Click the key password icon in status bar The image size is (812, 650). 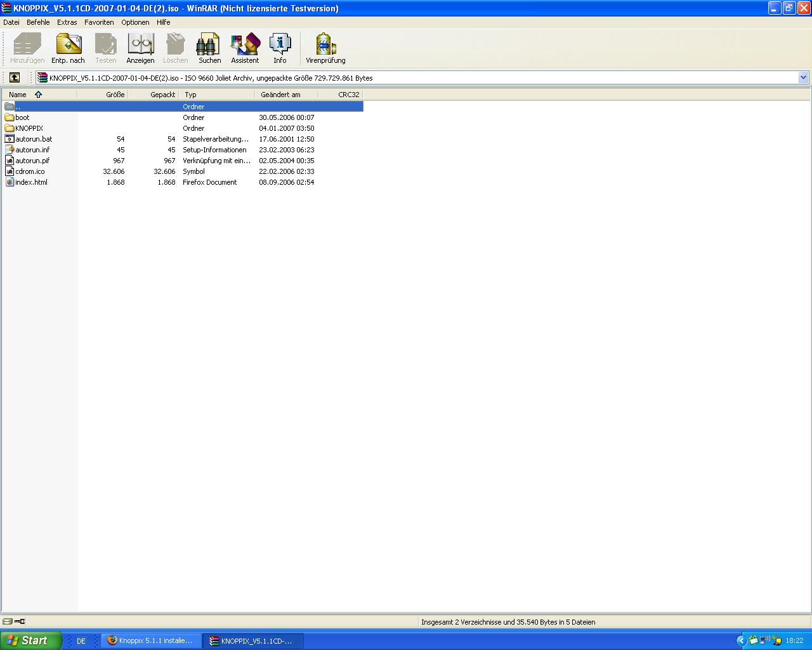coord(20,621)
